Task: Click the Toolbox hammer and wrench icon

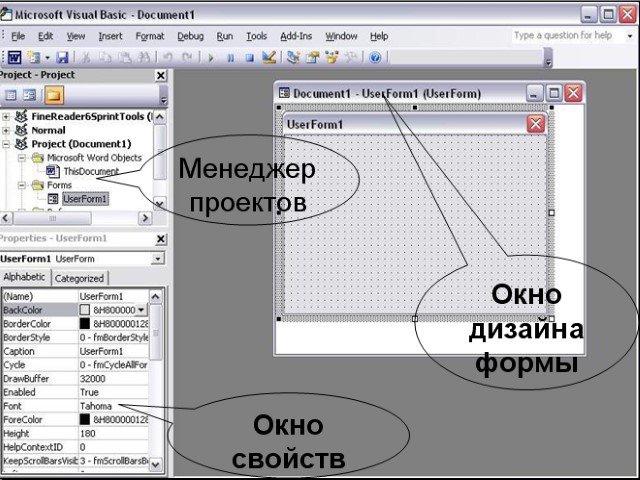Action: point(351,58)
